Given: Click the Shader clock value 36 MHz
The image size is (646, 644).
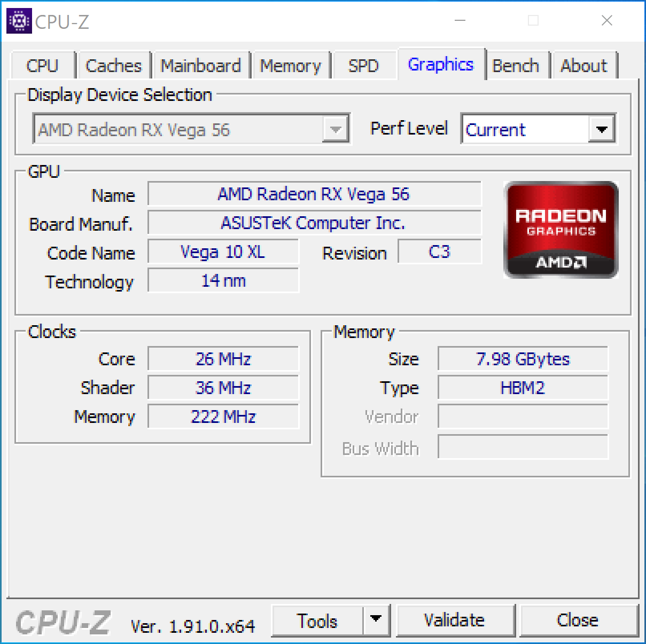Looking at the screenshot, I should [223, 388].
